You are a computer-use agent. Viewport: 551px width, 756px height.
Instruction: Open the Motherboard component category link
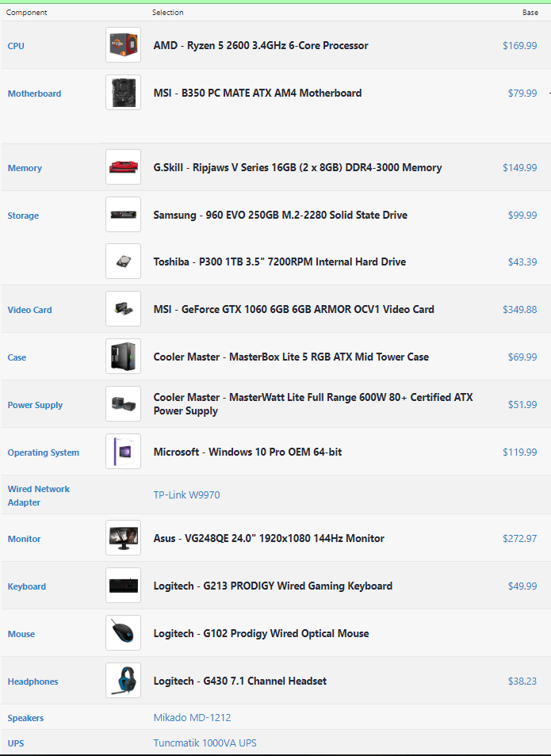point(34,94)
